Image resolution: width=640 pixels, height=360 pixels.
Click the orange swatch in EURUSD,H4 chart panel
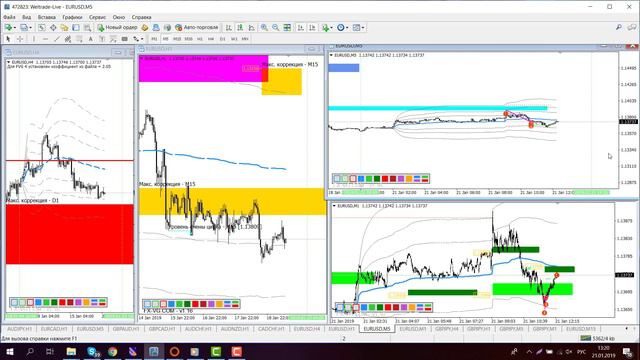86,302
